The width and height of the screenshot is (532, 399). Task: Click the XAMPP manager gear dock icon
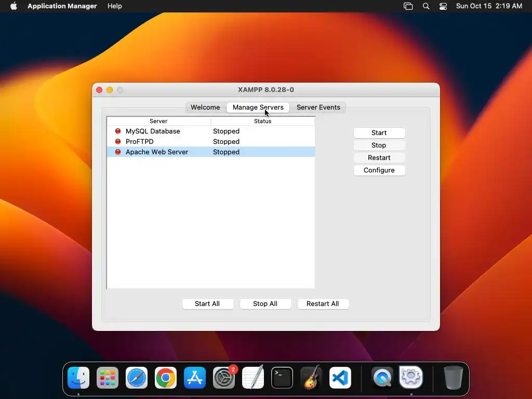(411, 377)
